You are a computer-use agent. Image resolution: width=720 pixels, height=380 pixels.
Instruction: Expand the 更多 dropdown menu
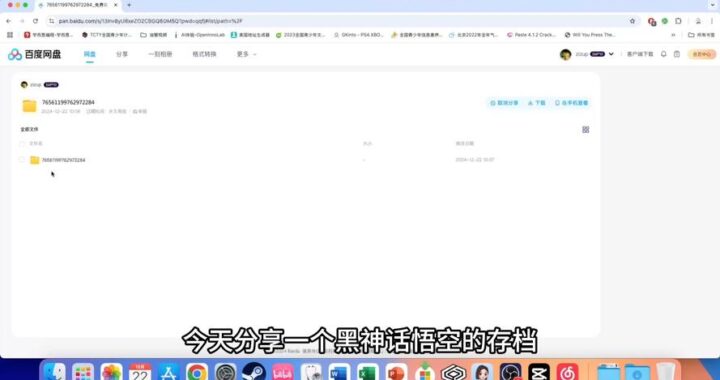[x=246, y=54]
